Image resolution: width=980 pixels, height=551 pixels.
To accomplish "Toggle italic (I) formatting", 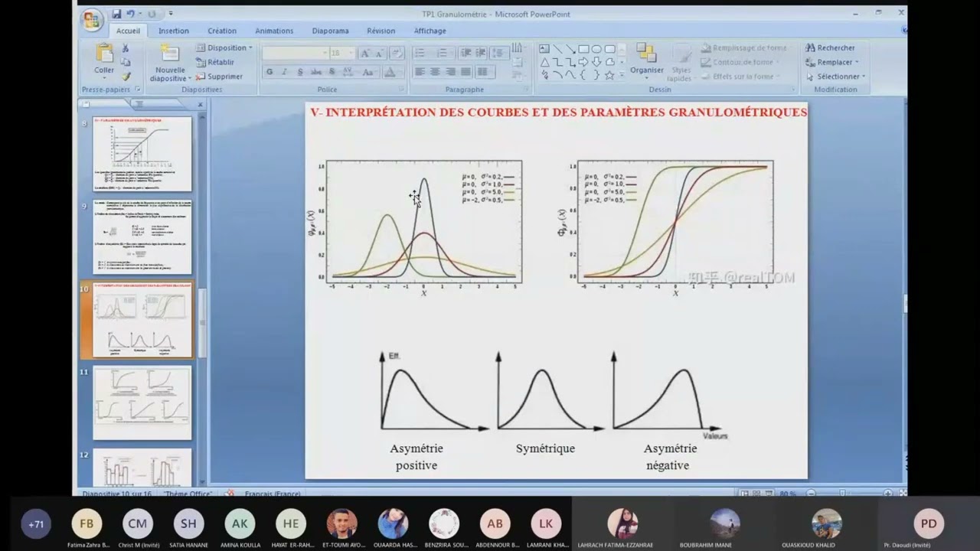I will (284, 72).
